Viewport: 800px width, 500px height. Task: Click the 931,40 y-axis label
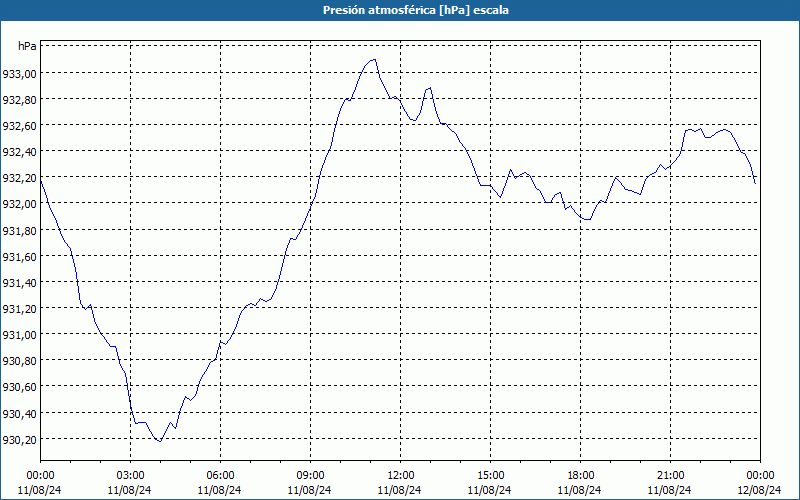click(x=19, y=282)
